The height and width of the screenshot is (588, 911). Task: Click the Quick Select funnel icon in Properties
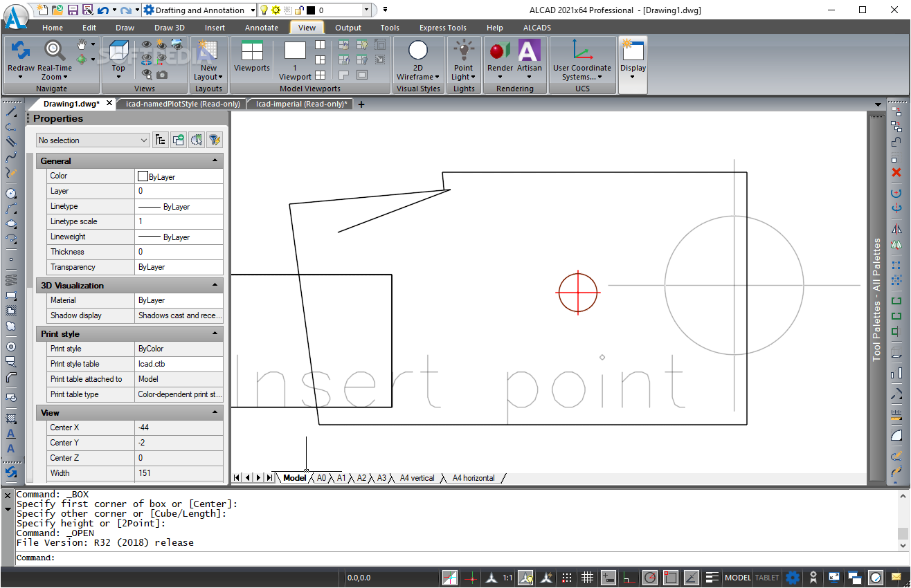pyautogui.click(x=215, y=140)
